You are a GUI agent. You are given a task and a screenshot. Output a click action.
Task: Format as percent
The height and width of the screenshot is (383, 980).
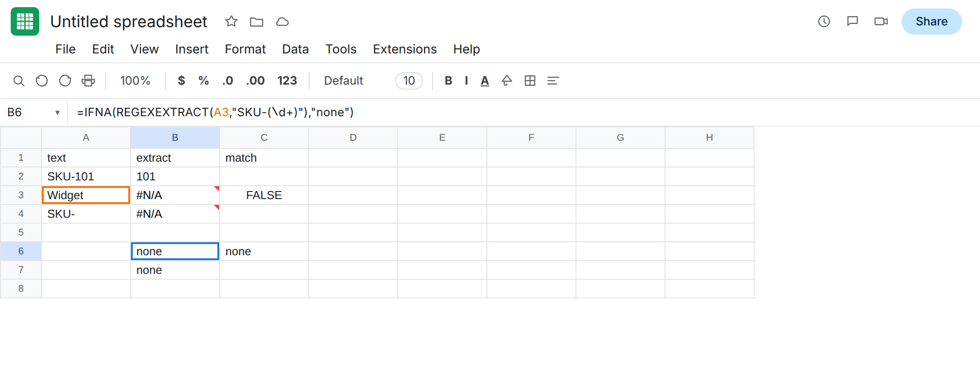pyautogui.click(x=204, y=81)
